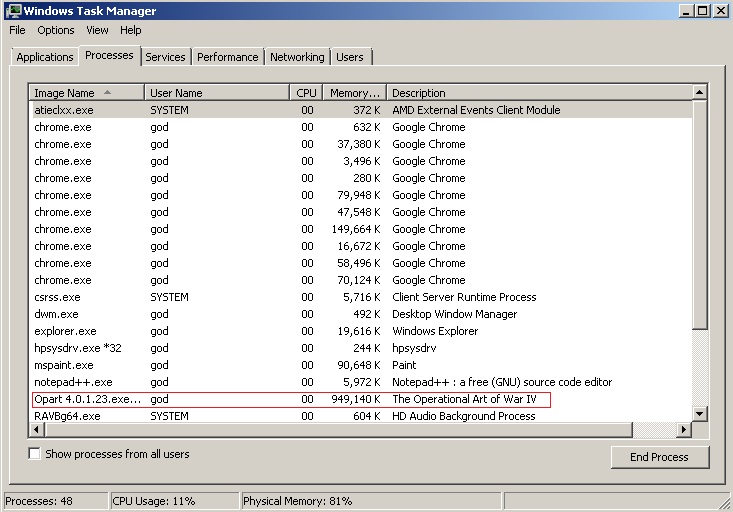Click Client Server Runtime Process description
The height and width of the screenshot is (512, 733).
464,297
